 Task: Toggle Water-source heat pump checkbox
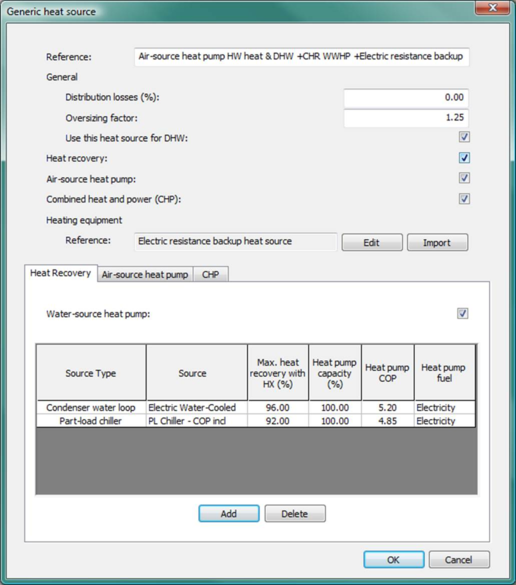(463, 313)
